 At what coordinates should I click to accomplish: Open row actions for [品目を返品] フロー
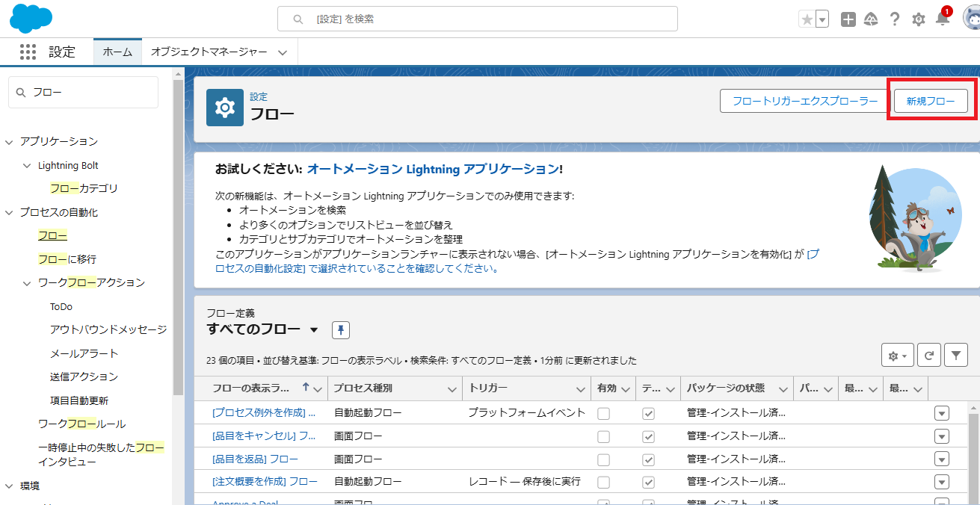[942, 459]
